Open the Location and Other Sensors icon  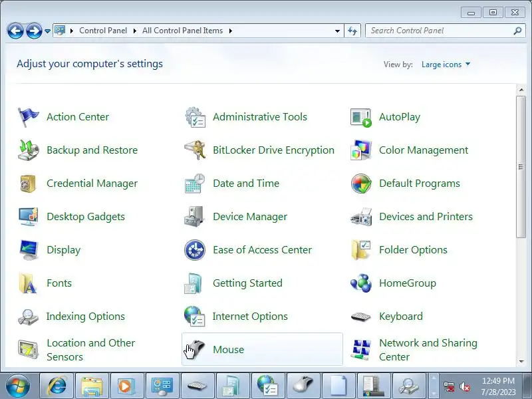click(x=28, y=350)
